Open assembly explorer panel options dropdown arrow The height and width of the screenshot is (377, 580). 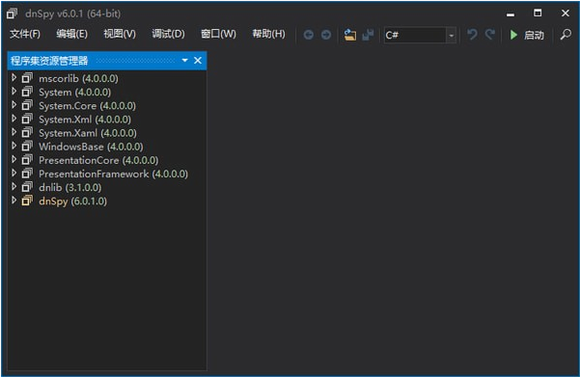pos(185,60)
